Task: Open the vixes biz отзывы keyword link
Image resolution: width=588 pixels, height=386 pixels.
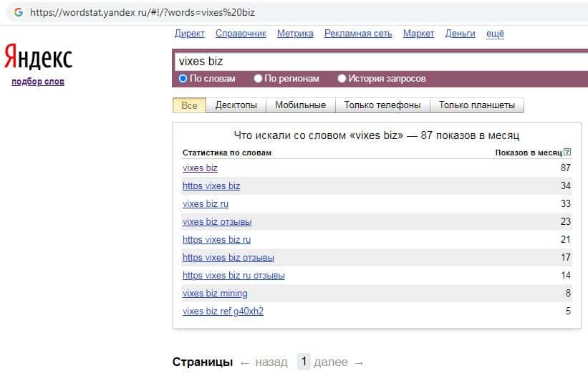Action: [x=217, y=222]
